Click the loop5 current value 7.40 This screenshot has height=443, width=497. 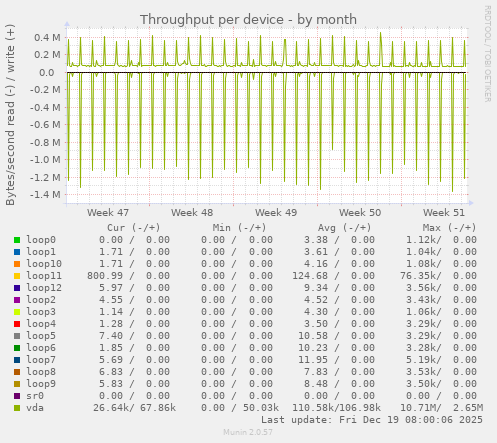pyautogui.click(x=111, y=336)
